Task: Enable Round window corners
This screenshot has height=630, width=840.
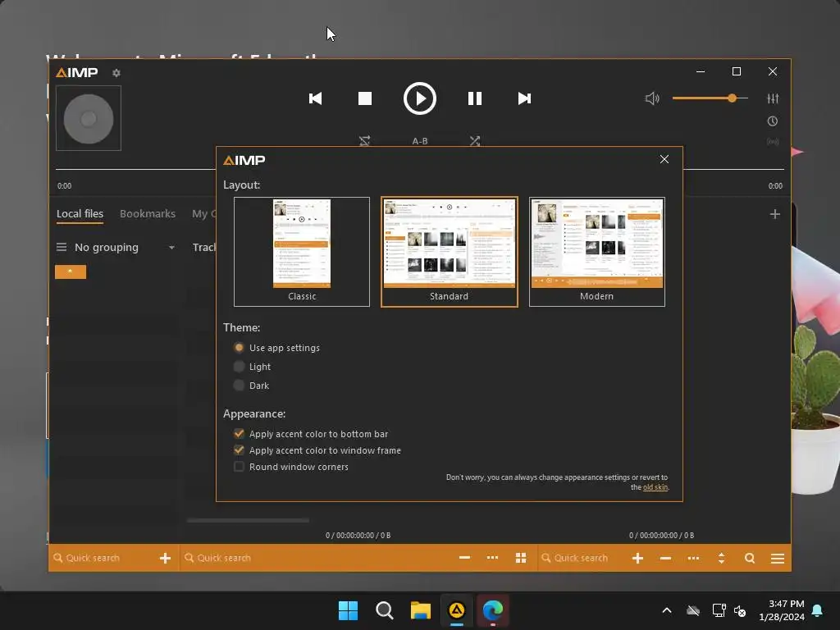Action: [291, 467]
